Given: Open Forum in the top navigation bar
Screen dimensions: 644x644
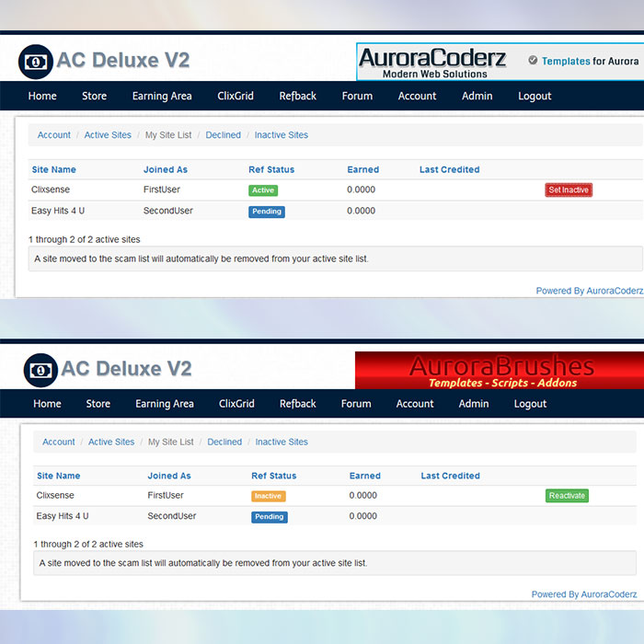Looking at the screenshot, I should point(357,96).
